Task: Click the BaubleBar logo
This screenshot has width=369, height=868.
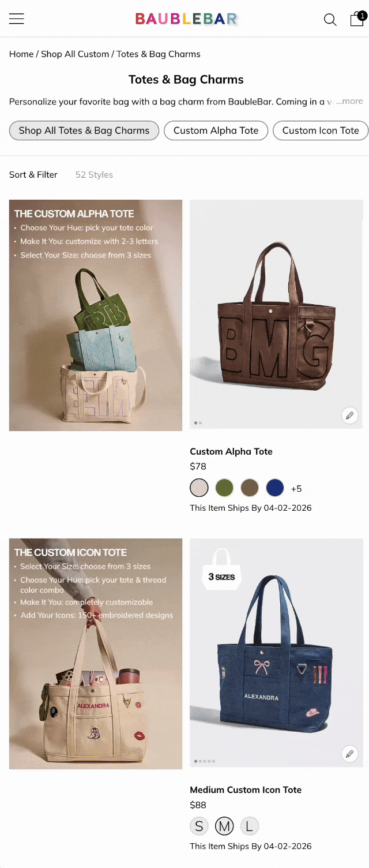Action: point(186,19)
